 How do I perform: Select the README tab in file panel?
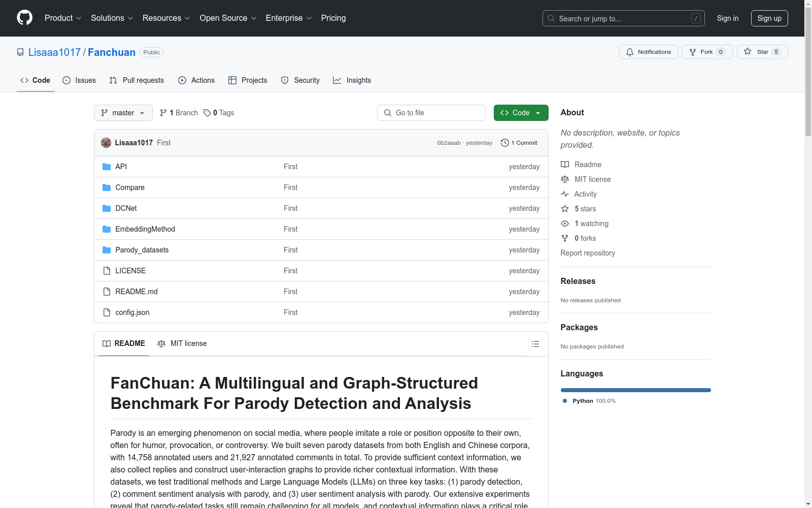(x=124, y=343)
